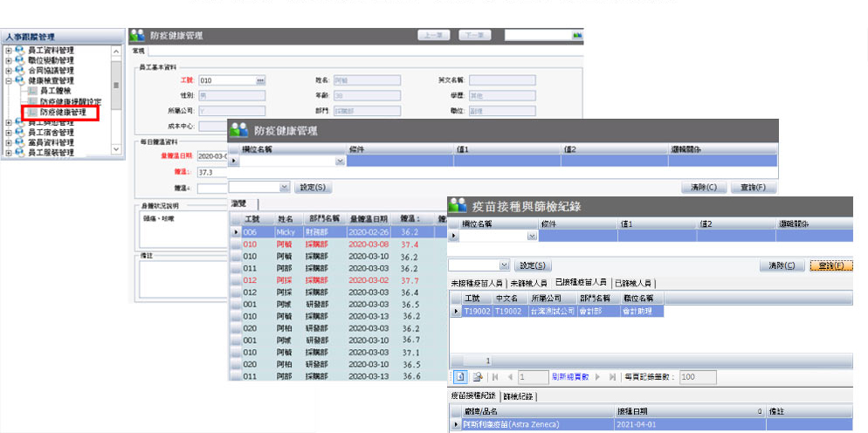
Task: Switch to the 未接種疫苗人員 tab
Action: coord(478,284)
